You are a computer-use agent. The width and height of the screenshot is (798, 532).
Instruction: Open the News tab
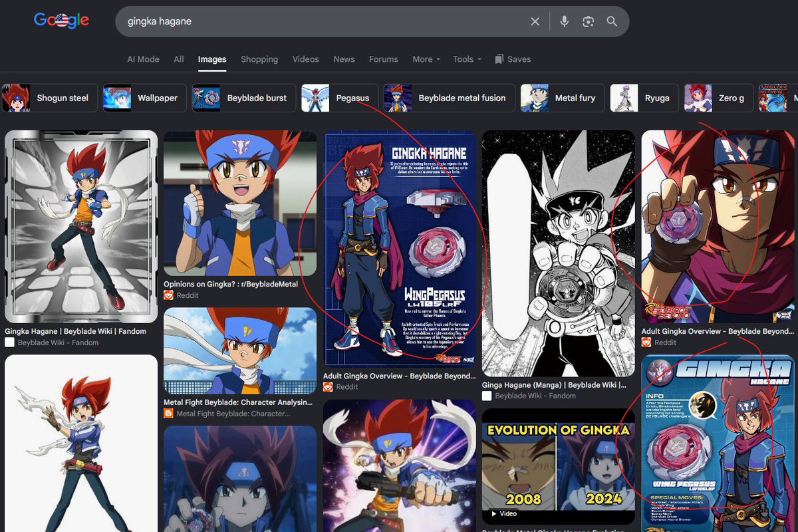tap(344, 59)
